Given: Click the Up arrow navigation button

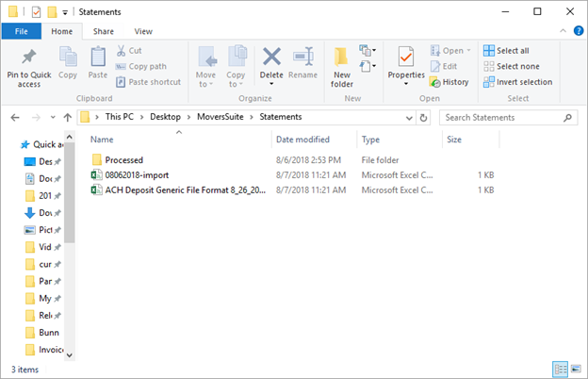Looking at the screenshot, I should coord(68,118).
